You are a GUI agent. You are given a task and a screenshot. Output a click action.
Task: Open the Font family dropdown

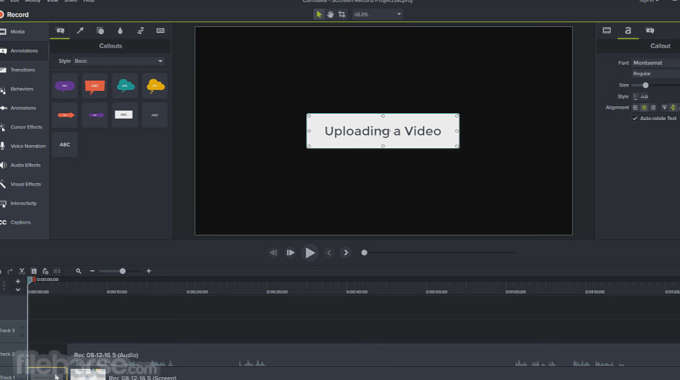[x=656, y=63]
